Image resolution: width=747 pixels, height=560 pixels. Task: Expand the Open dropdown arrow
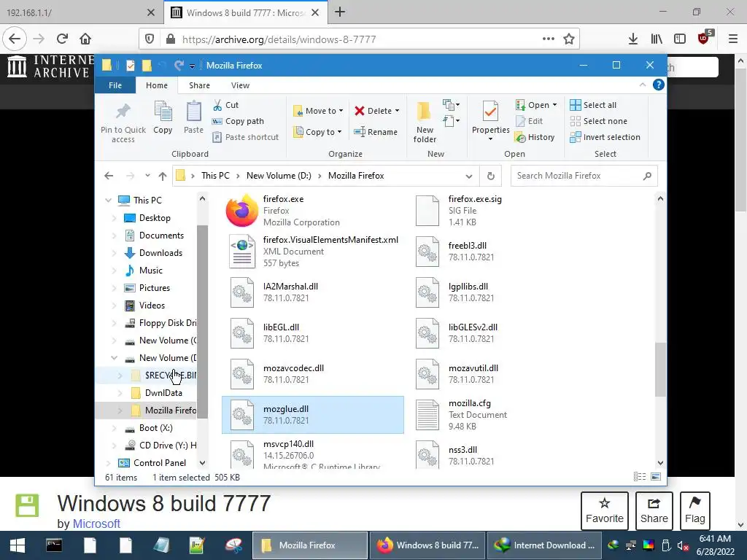click(x=554, y=105)
